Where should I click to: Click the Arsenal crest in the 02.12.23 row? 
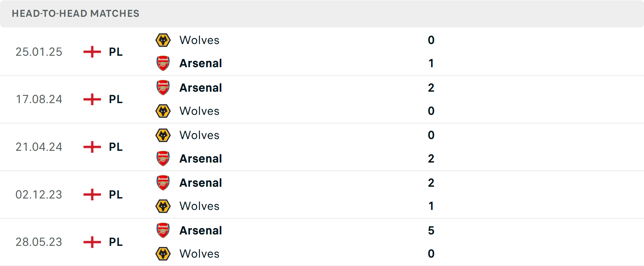[163, 183]
